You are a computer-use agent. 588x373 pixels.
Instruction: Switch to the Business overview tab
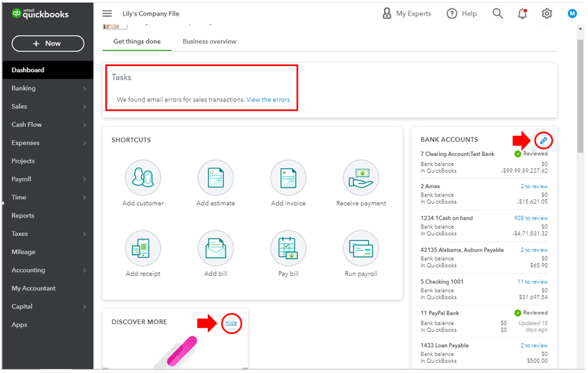210,41
